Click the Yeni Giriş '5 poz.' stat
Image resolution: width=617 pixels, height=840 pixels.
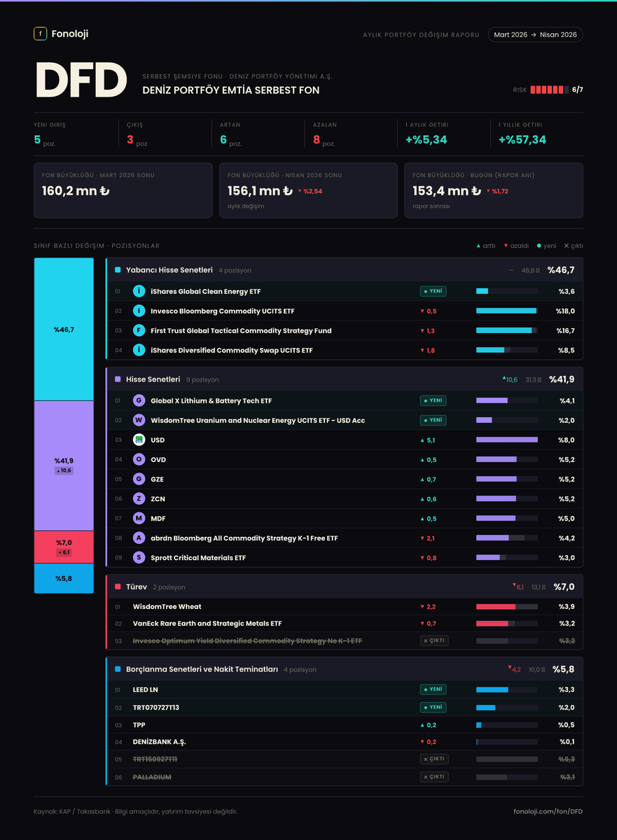45,140
